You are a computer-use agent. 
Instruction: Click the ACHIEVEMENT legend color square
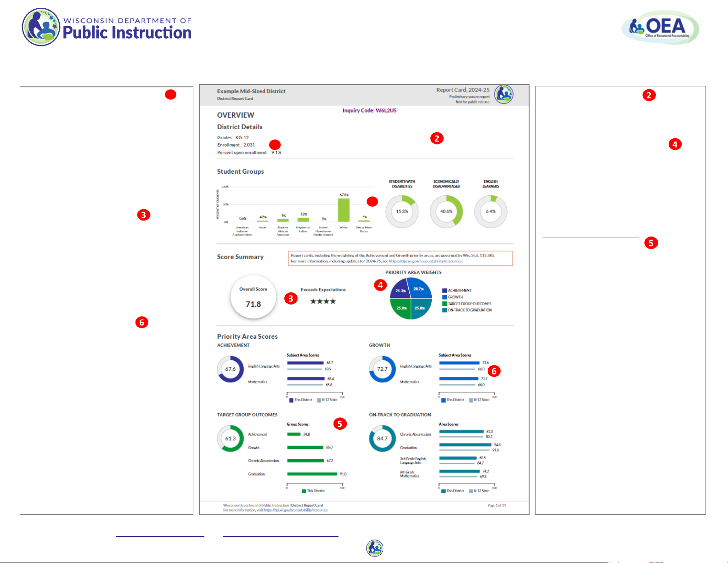tap(445, 290)
